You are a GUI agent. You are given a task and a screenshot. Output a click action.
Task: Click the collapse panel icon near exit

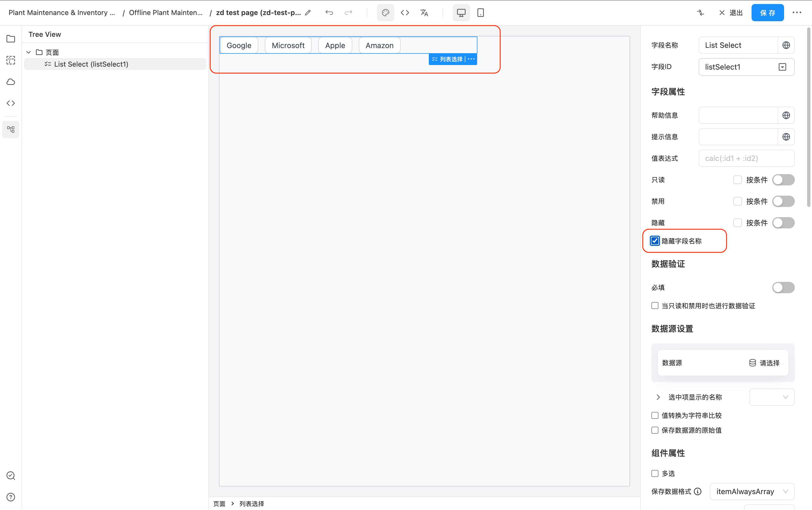click(701, 13)
